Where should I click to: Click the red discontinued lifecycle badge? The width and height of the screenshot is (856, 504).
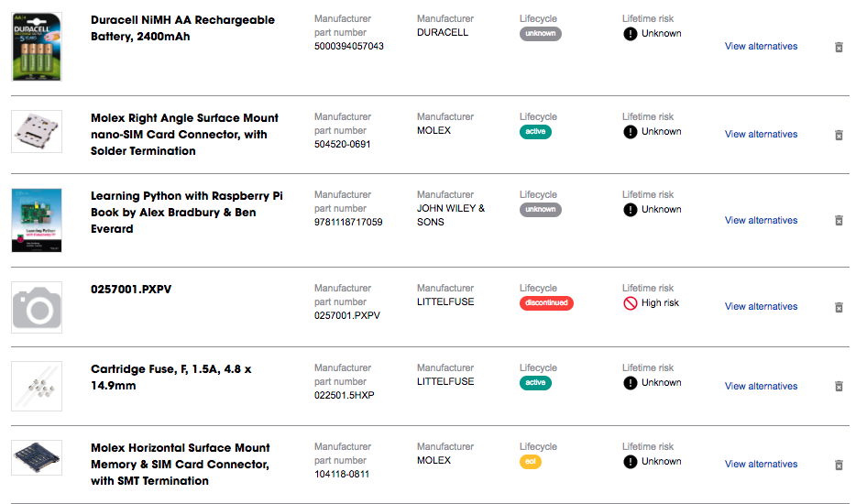pyautogui.click(x=546, y=302)
